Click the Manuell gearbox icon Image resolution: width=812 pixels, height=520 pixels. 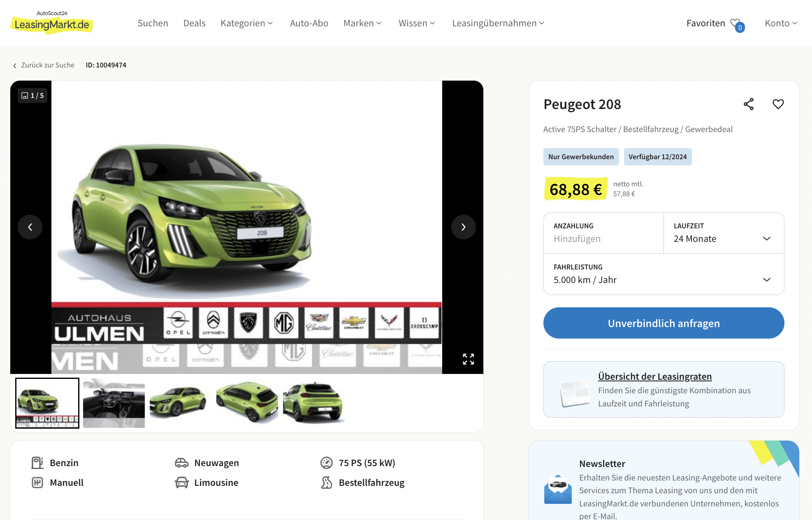click(37, 483)
